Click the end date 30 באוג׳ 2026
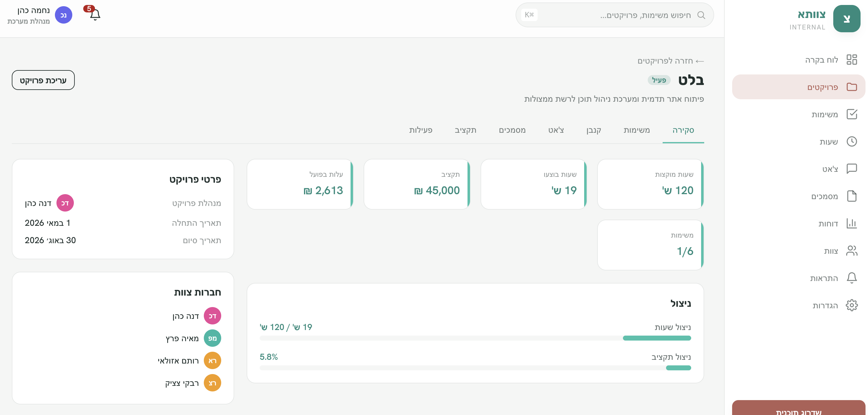This screenshot has height=415, width=868. pos(50,240)
